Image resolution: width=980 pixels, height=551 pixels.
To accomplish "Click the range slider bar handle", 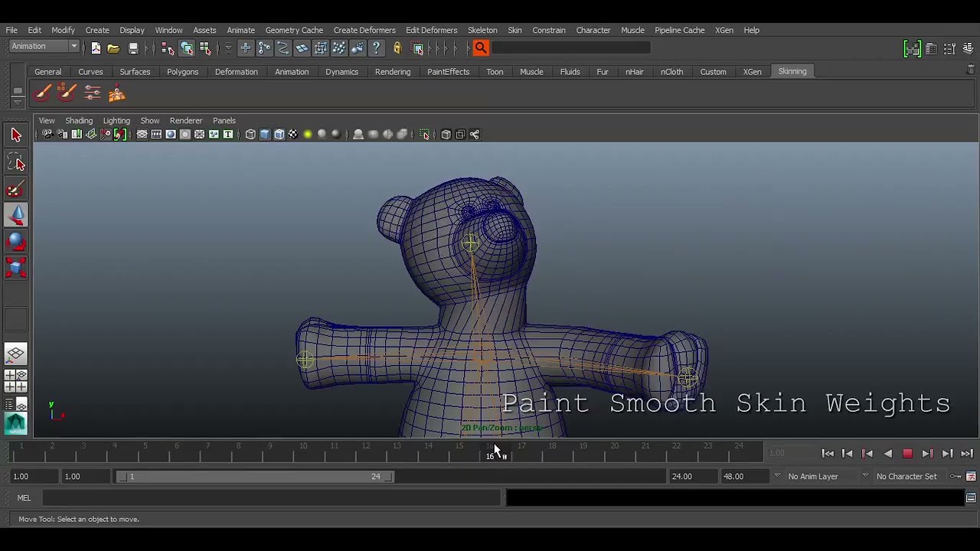I will coord(256,476).
